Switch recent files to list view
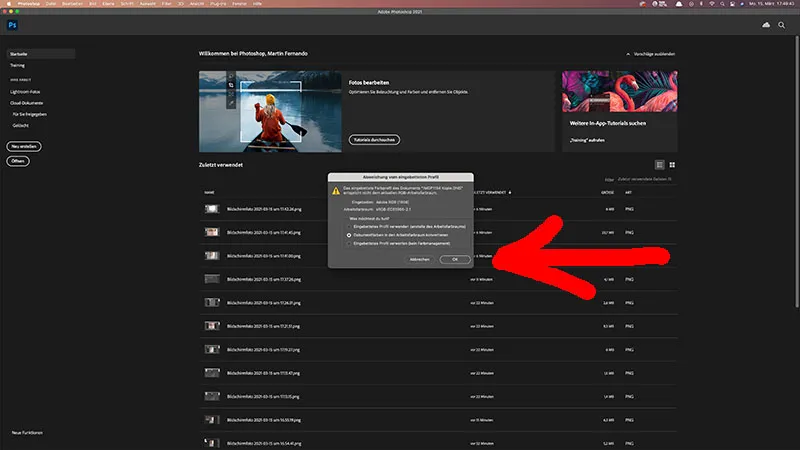Viewport: 800px width, 450px height. click(660, 165)
